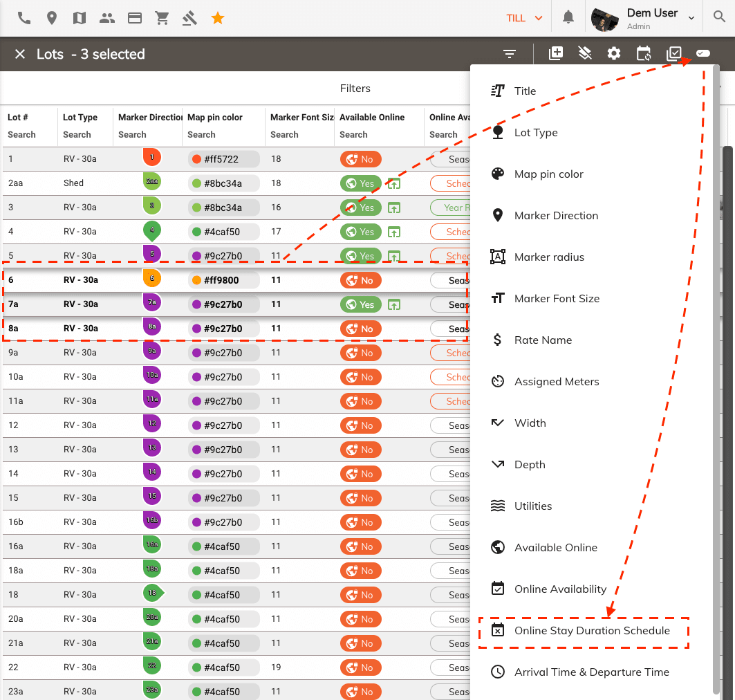Click the export icon in lot 7a row

click(393, 305)
